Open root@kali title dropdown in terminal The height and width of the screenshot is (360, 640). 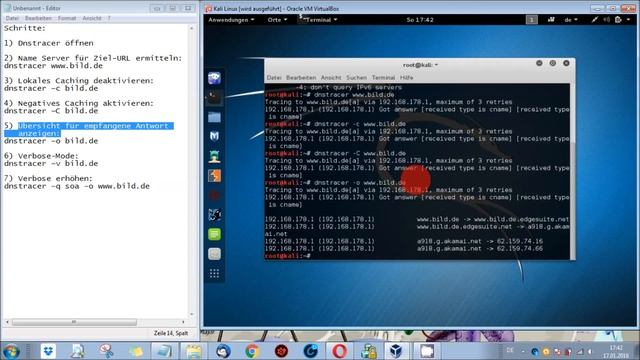420,65
